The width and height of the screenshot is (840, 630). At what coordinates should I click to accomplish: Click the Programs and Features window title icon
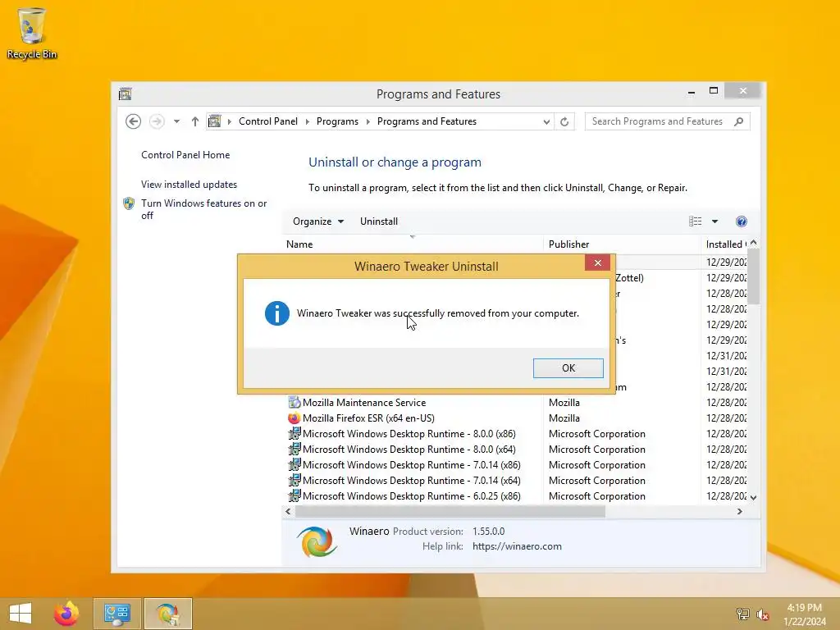pyautogui.click(x=126, y=94)
